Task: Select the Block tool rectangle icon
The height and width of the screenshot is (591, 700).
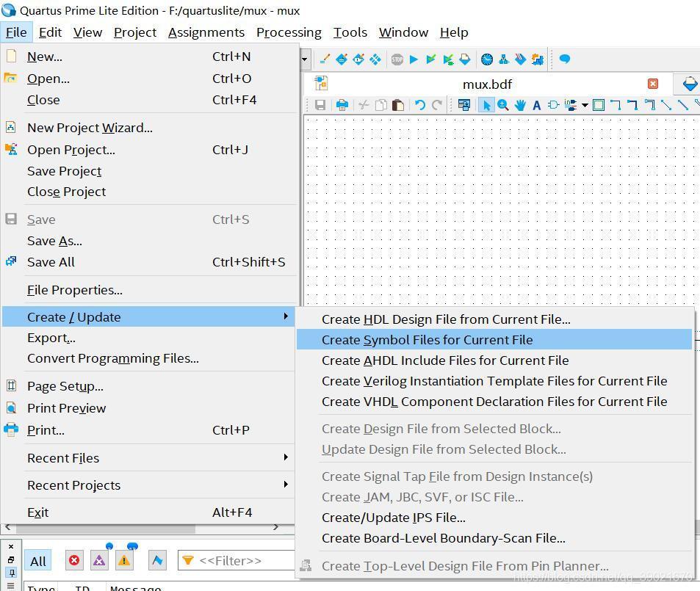Action: tap(599, 105)
